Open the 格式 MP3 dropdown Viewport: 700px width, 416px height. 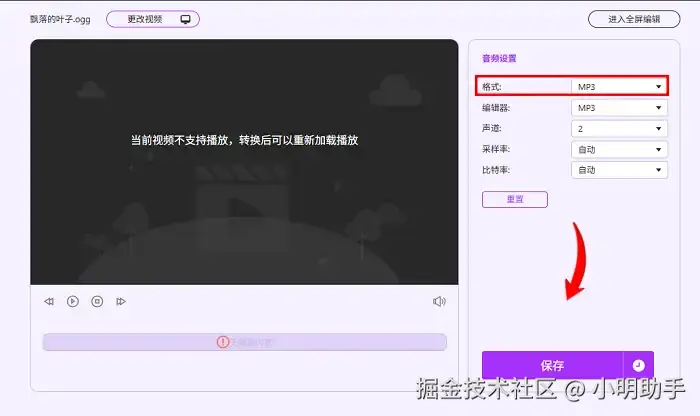[619, 87]
